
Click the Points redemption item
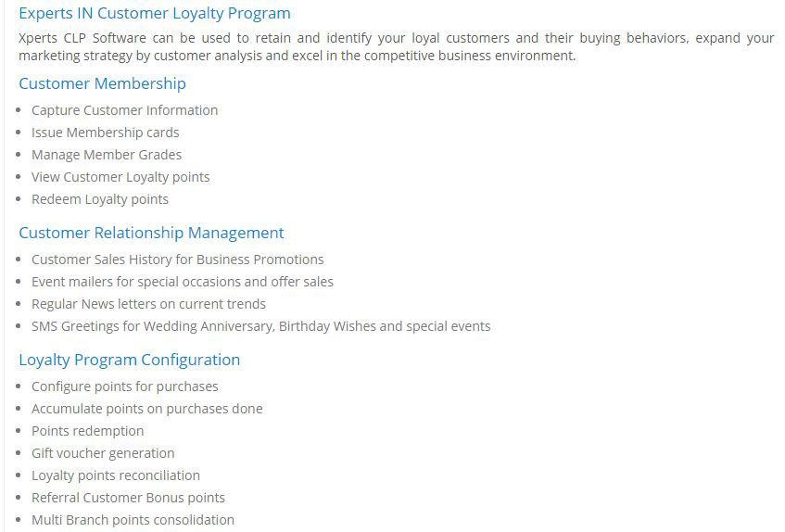(88, 431)
